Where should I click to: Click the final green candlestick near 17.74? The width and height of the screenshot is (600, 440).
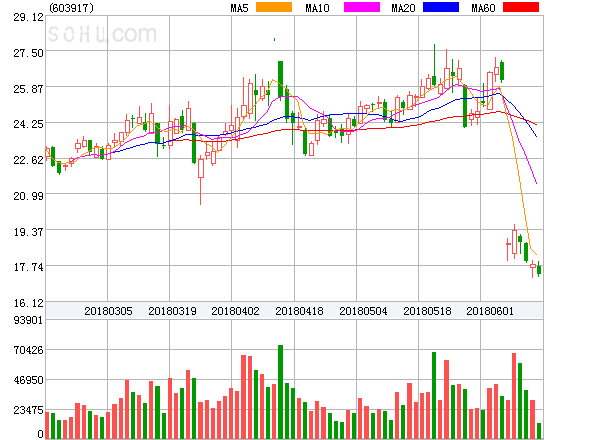click(x=539, y=269)
